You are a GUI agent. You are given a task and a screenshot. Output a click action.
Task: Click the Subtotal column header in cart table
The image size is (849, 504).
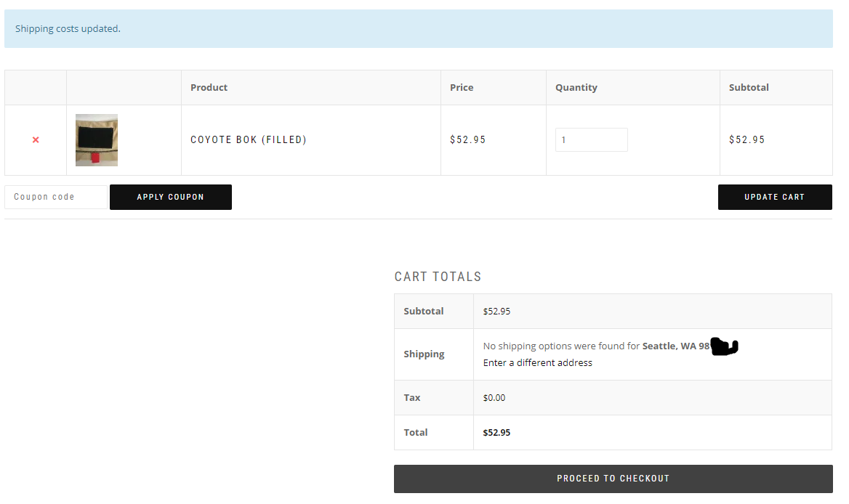pos(749,87)
